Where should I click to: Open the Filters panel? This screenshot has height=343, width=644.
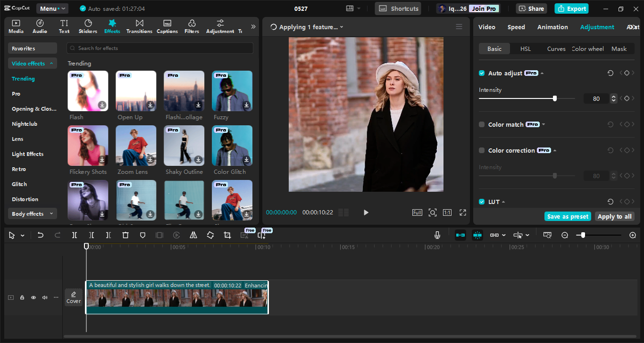(192, 26)
